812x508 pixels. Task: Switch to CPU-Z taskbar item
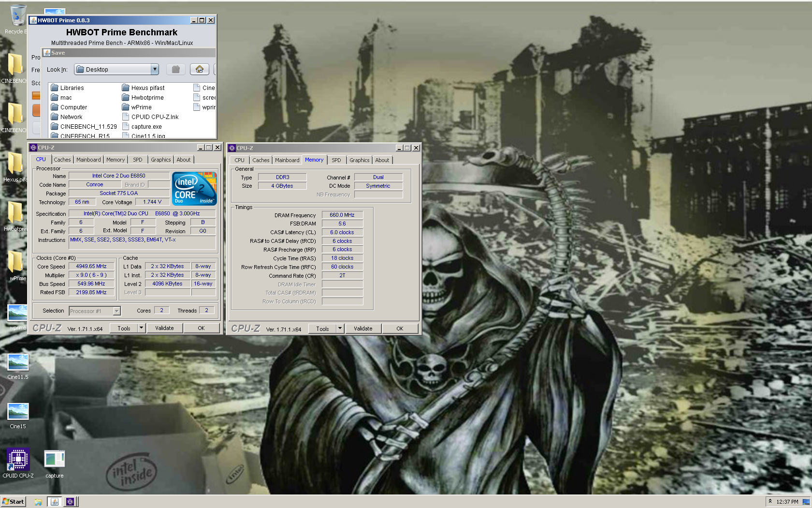point(70,502)
